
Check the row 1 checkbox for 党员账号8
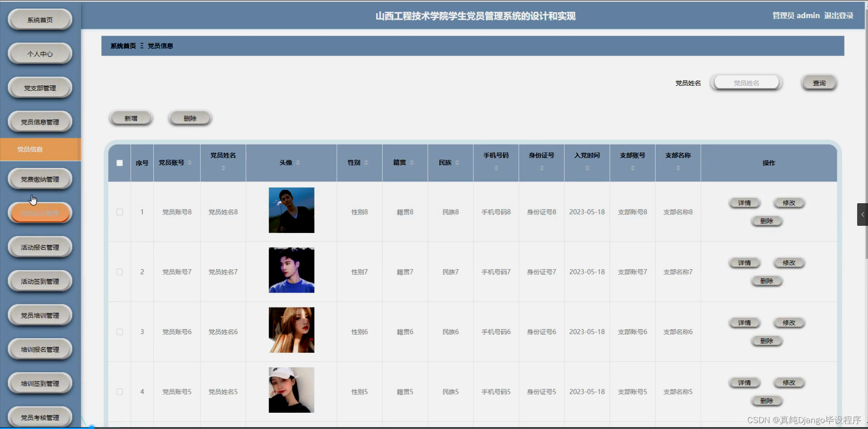click(x=119, y=212)
